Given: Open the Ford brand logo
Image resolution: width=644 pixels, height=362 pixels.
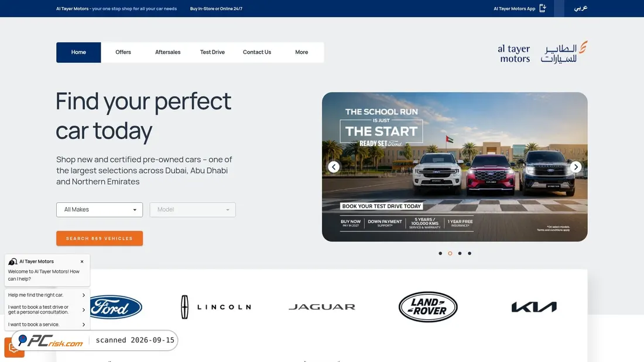Looking at the screenshot, I should click(x=117, y=307).
